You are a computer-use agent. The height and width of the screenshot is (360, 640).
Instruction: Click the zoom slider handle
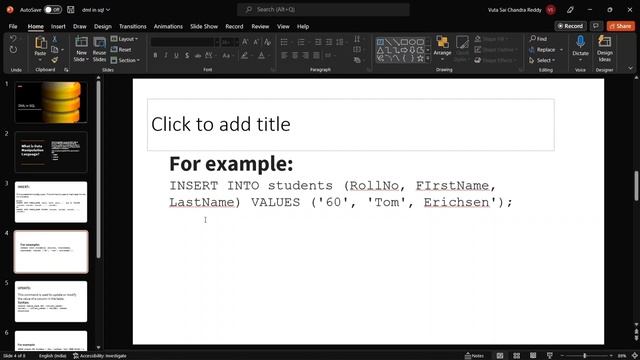584,356
